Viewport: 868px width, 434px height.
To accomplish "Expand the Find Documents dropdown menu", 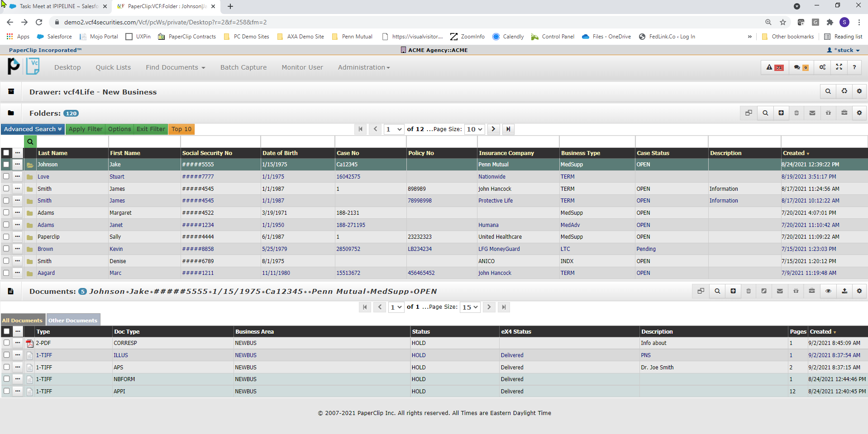I will click(x=175, y=67).
